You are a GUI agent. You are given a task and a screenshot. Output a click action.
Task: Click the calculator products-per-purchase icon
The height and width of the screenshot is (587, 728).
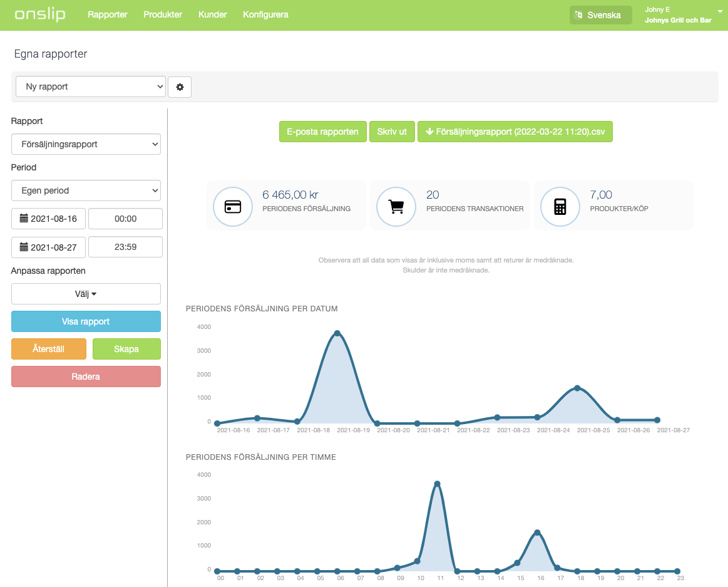560,206
